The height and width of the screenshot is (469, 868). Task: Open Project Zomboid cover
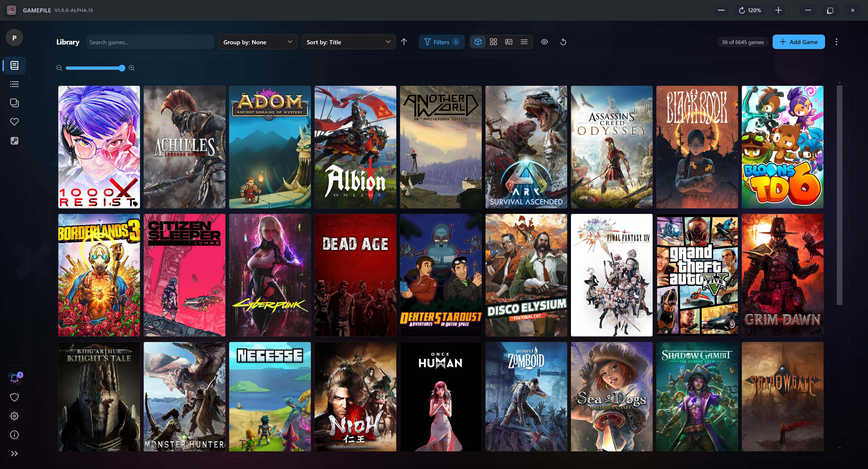(526, 397)
